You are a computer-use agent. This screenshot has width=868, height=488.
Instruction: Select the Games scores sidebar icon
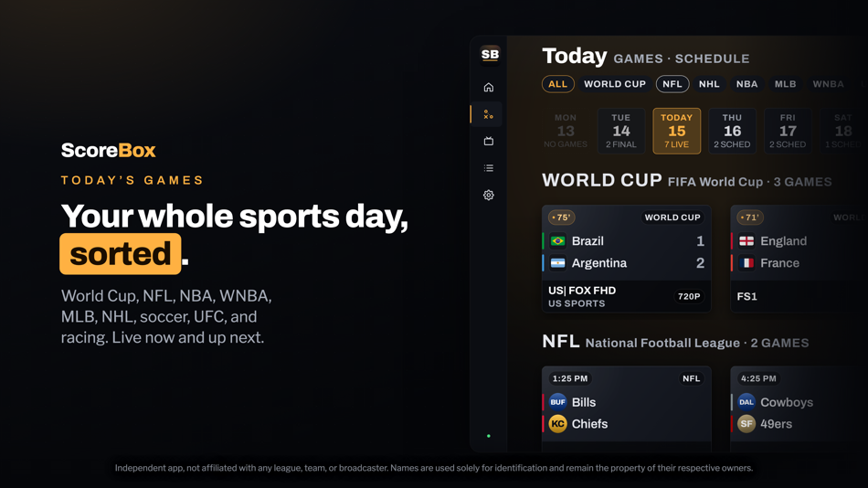point(488,114)
